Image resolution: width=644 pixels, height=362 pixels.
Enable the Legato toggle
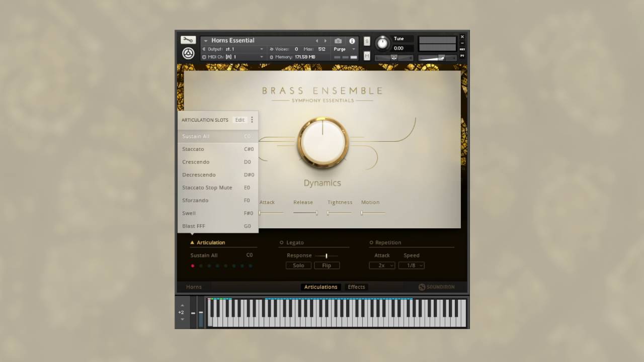pyautogui.click(x=282, y=243)
